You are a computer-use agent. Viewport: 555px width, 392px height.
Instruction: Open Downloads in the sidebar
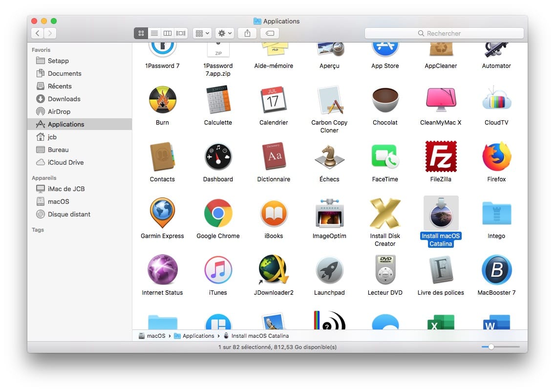[64, 99]
